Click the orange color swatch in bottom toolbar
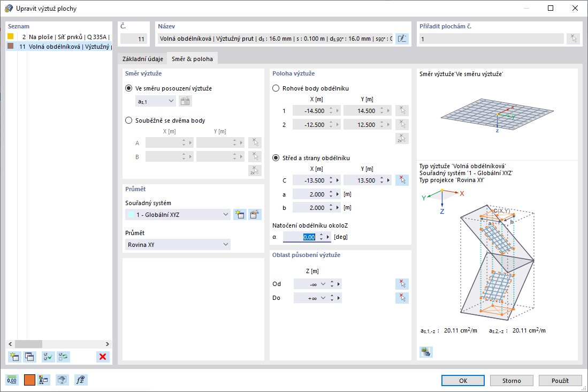The image size is (588, 392). click(x=29, y=380)
